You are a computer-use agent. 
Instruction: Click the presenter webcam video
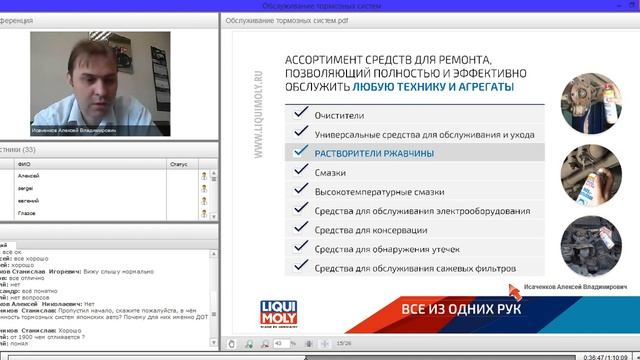[x=100, y=84]
